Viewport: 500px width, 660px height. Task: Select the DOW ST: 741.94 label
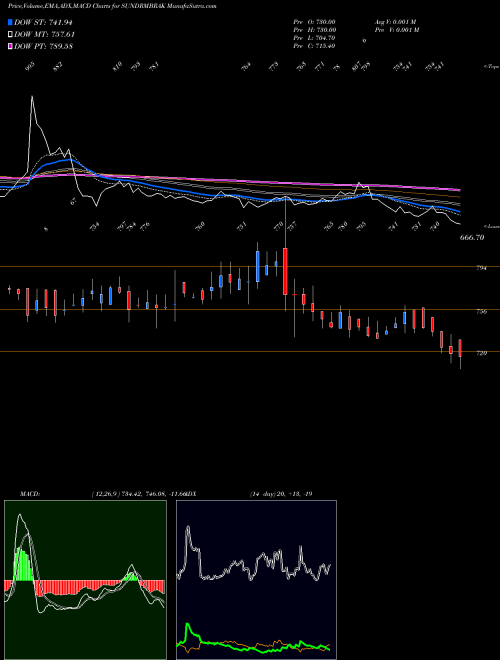[43, 22]
